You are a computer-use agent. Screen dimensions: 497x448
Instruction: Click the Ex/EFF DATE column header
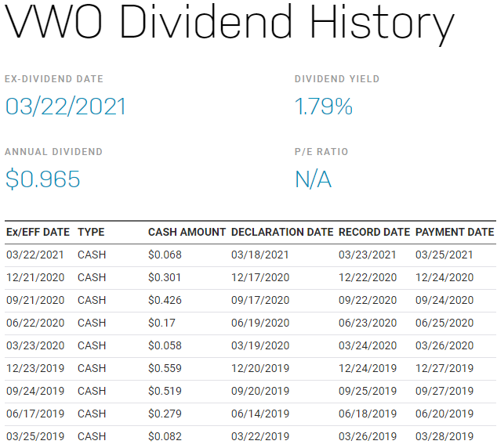(x=38, y=232)
